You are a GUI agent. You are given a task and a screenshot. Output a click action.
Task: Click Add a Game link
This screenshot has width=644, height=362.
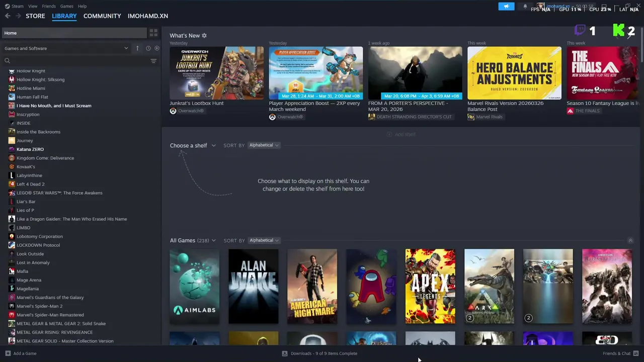point(25,353)
